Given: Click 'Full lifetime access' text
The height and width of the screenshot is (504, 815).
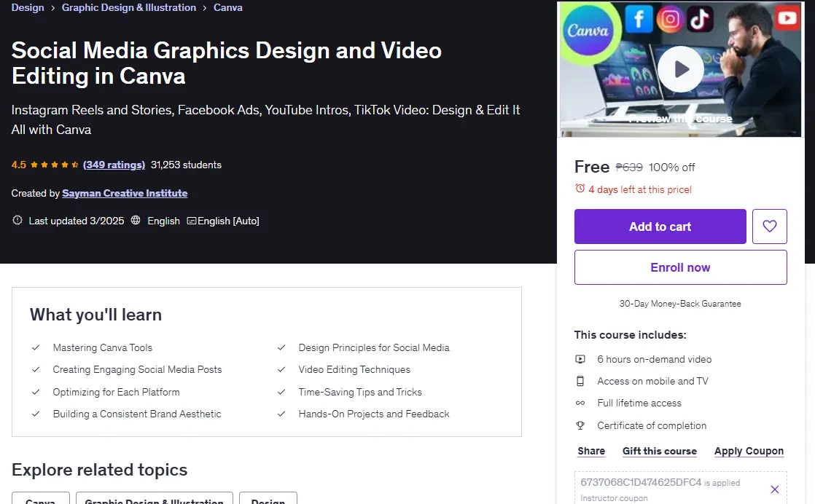Looking at the screenshot, I should [x=639, y=403].
